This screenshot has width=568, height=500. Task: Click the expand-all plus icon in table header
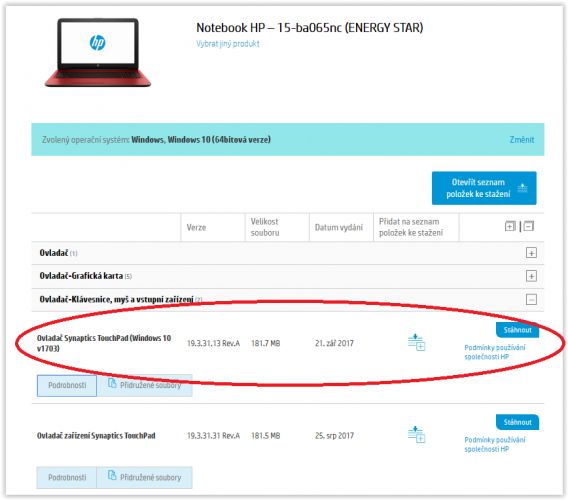[x=510, y=226]
